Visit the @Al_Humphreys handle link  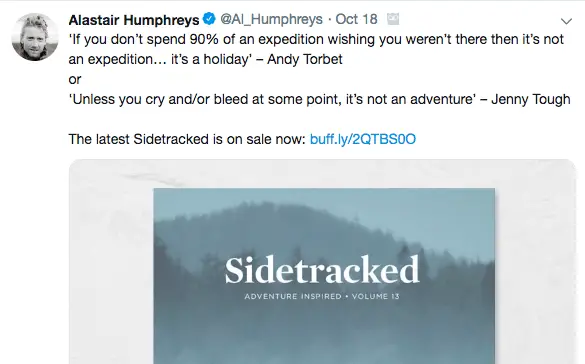click(x=272, y=19)
